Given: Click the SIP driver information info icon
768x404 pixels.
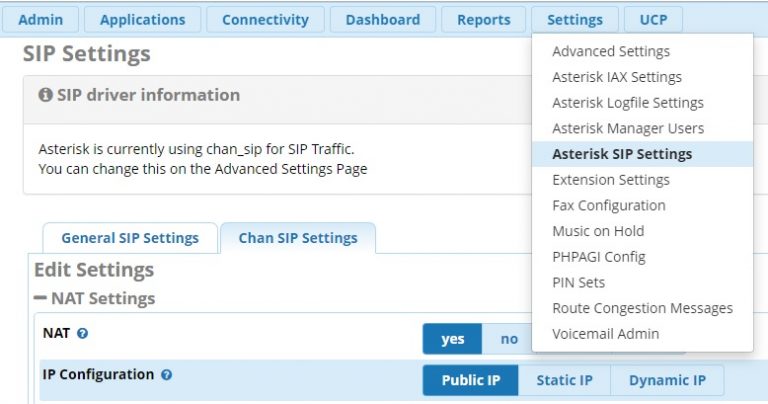Looking at the screenshot, I should 44,95.
